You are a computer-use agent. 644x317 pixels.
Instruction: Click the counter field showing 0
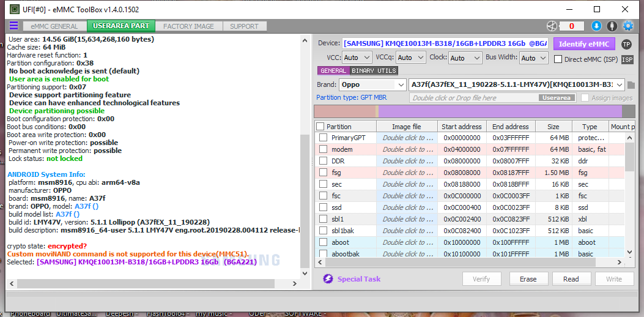(x=571, y=26)
